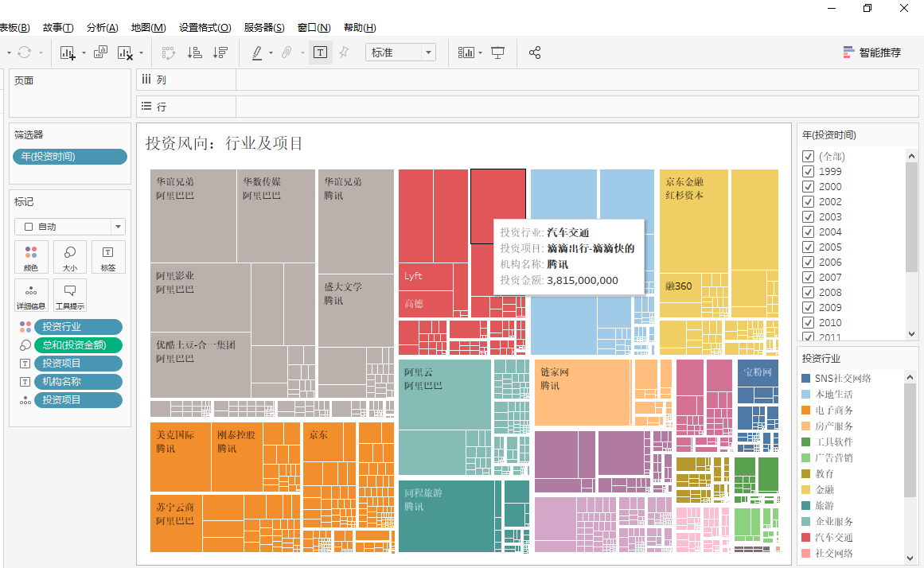924x568 pixels.
Task: Select the 京东金融 红杉资本 treemap block
Action: (x=693, y=221)
